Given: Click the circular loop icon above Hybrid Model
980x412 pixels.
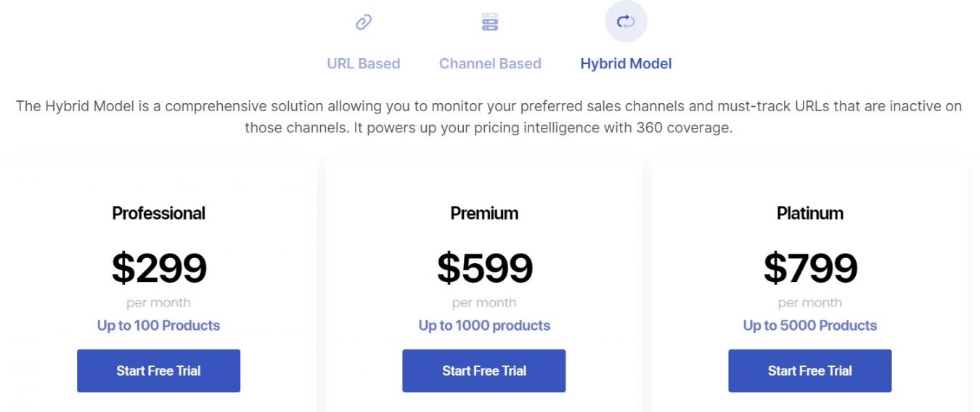Looking at the screenshot, I should point(626,22).
